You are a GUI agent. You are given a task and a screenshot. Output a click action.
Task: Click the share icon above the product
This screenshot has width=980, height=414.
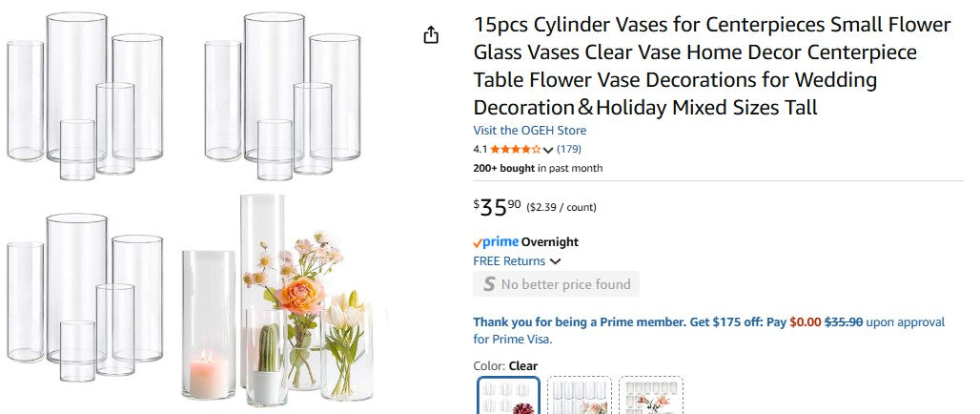click(x=431, y=35)
